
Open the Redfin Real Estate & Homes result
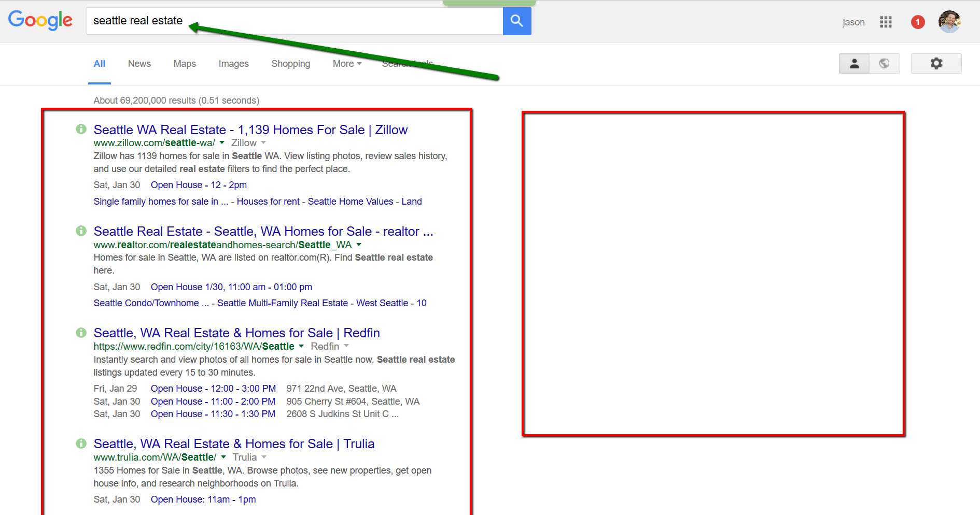point(236,333)
